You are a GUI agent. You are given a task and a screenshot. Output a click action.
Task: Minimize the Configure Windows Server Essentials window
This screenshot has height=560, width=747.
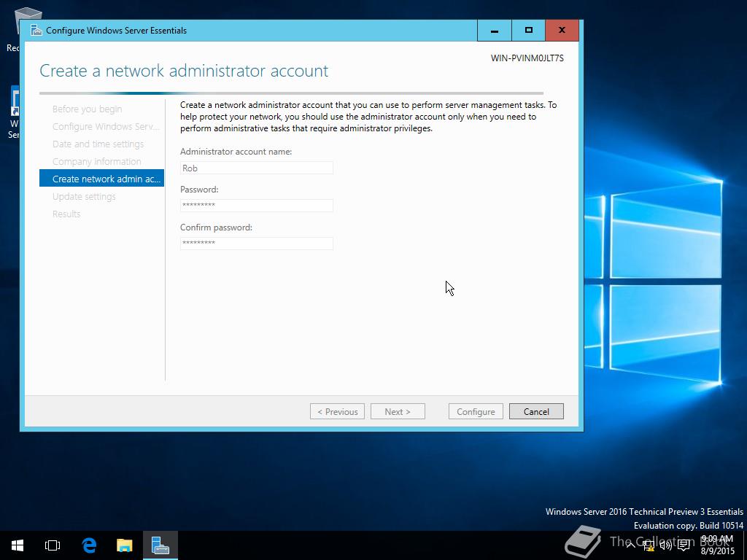495,31
